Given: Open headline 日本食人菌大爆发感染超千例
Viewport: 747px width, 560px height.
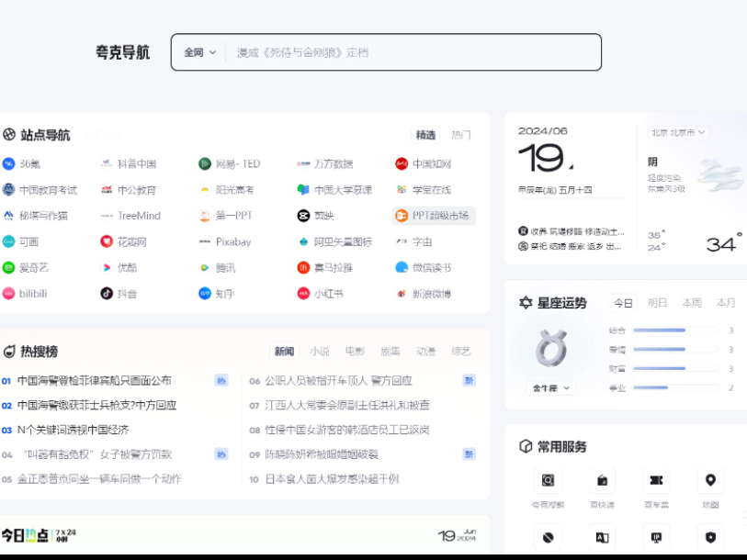Looking at the screenshot, I should pyautogui.click(x=332, y=479).
